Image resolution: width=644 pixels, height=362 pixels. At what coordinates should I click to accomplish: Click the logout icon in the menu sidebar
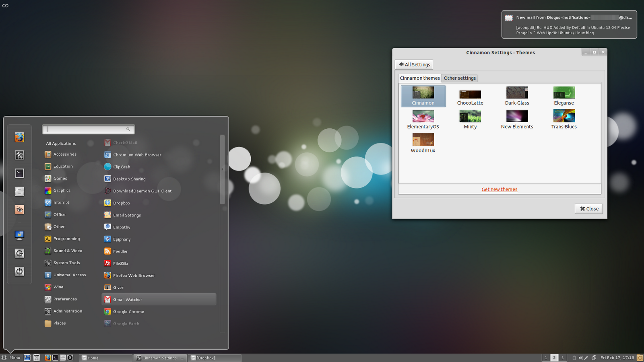(x=19, y=253)
